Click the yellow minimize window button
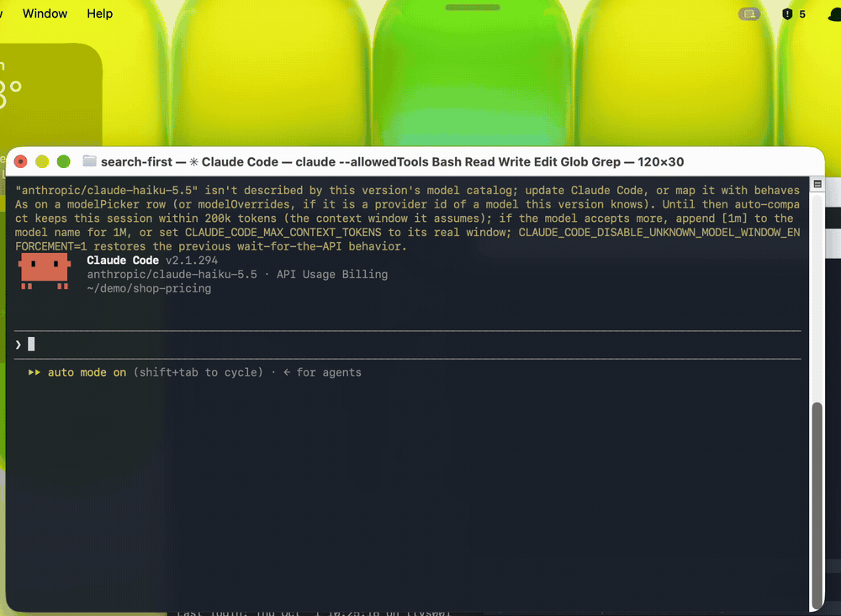841x616 pixels. tap(42, 161)
